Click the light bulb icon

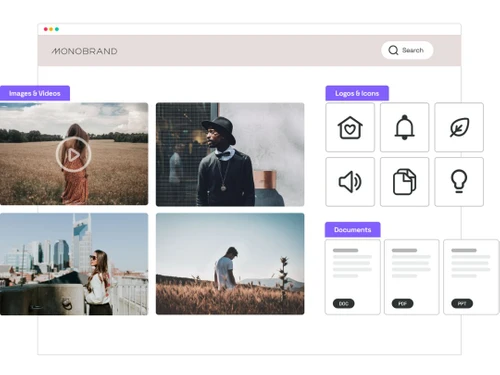[x=459, y=182]
